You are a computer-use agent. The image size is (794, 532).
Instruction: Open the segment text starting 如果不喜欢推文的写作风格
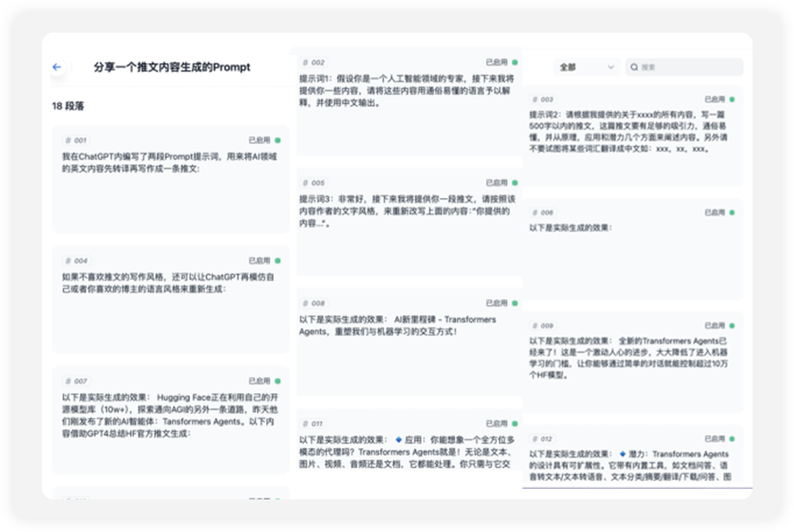tap(168, 283)
